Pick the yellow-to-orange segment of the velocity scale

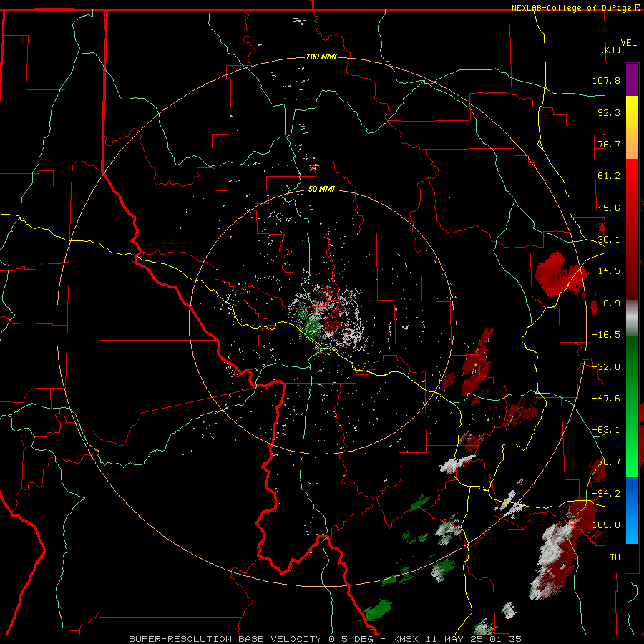click(632, 127)
